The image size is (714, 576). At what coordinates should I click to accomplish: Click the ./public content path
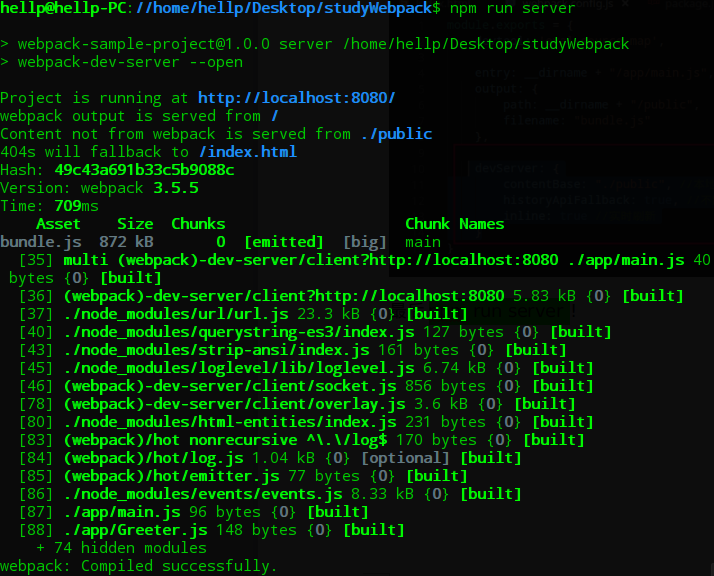(396, 134)
